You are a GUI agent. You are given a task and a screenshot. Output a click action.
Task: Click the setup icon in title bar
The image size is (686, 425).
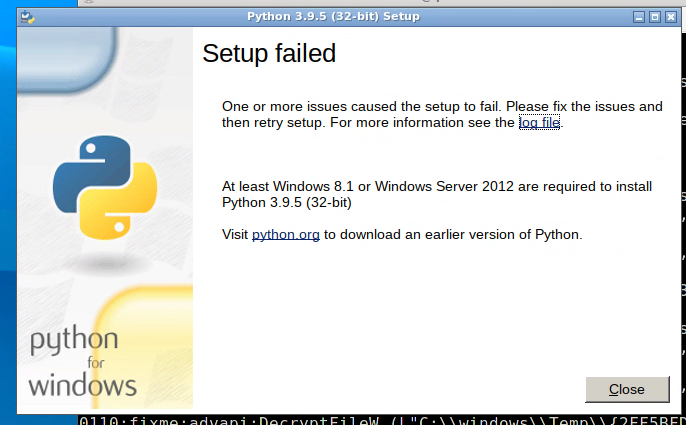[28, 17]
